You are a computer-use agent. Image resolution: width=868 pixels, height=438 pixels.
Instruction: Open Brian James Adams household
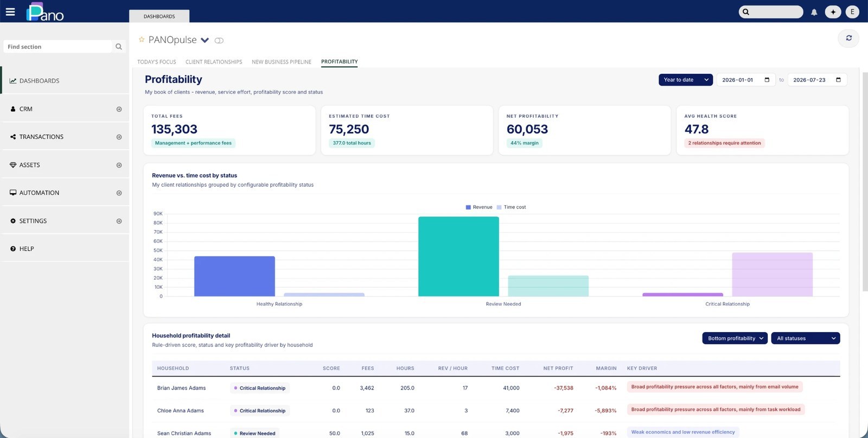(x=182, y=388)
